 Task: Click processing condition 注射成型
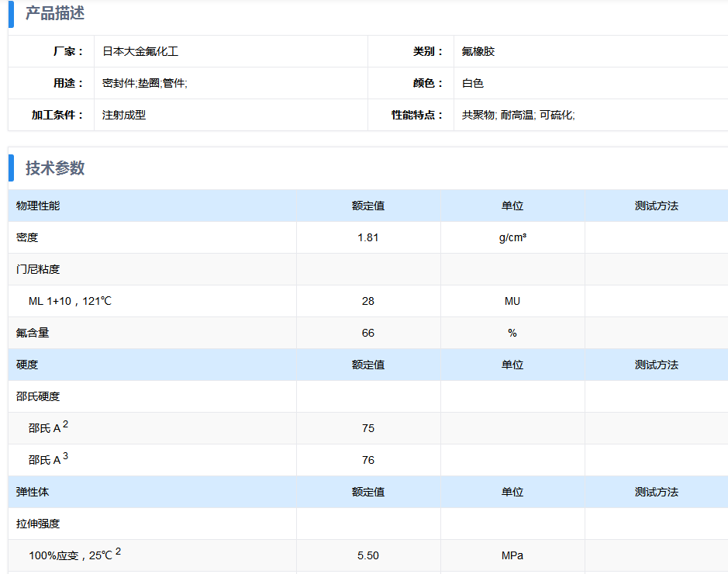click(x=124, y=115)
